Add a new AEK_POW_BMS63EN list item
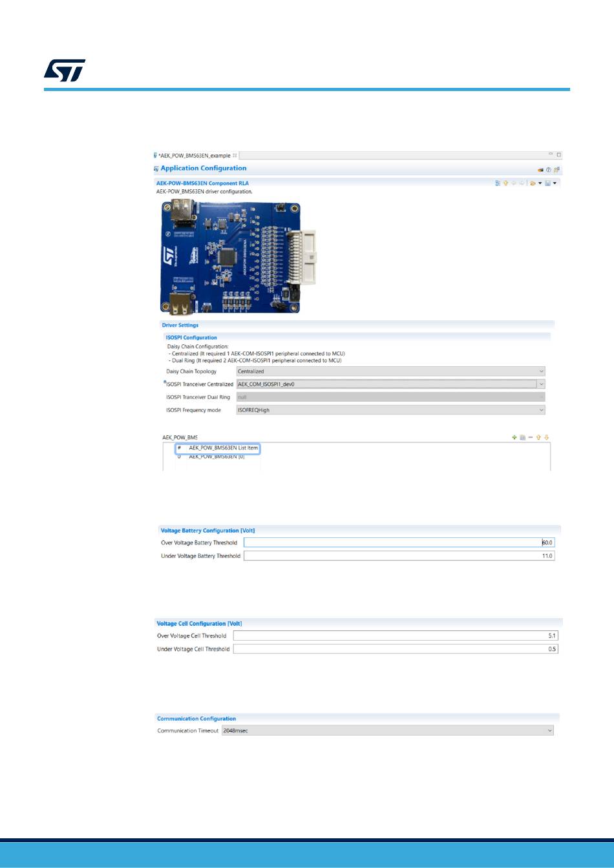This screenshot has height=868, width=614. click(x=514, y=437)
